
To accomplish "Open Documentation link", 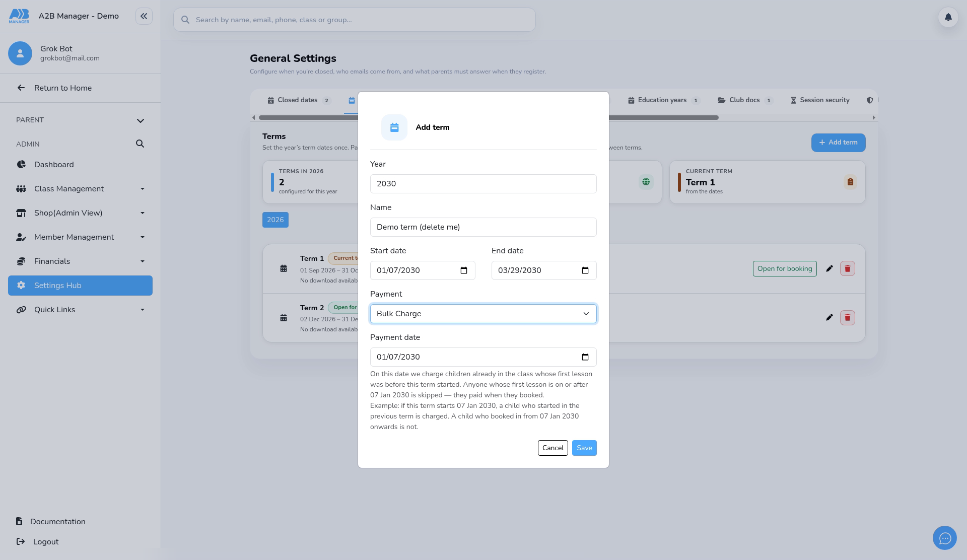I will pos(58,522).
